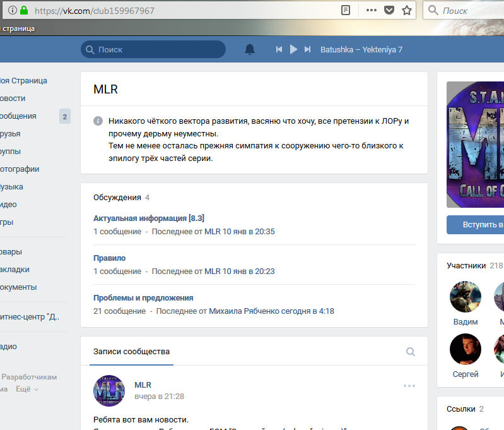This screenshot has height=430, width=504.
Task: Skip to previous track in VK player
Action: click(279, 49)
